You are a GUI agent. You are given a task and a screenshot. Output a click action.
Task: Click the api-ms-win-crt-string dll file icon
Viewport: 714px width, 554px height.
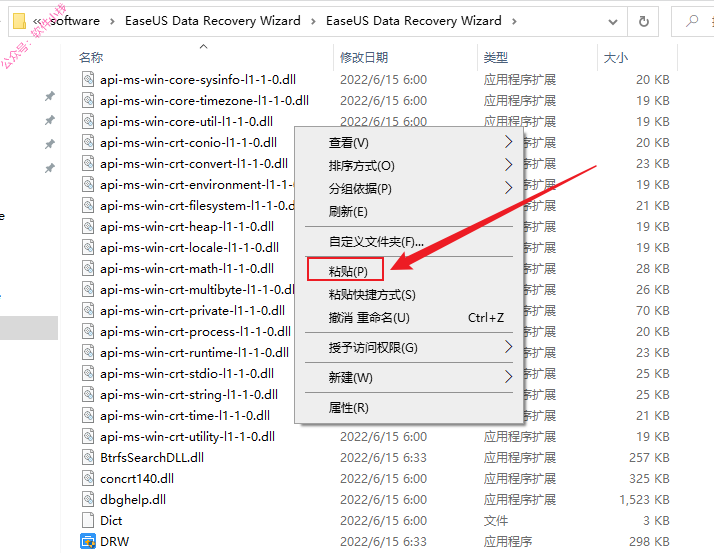click(x=88, y=395)
